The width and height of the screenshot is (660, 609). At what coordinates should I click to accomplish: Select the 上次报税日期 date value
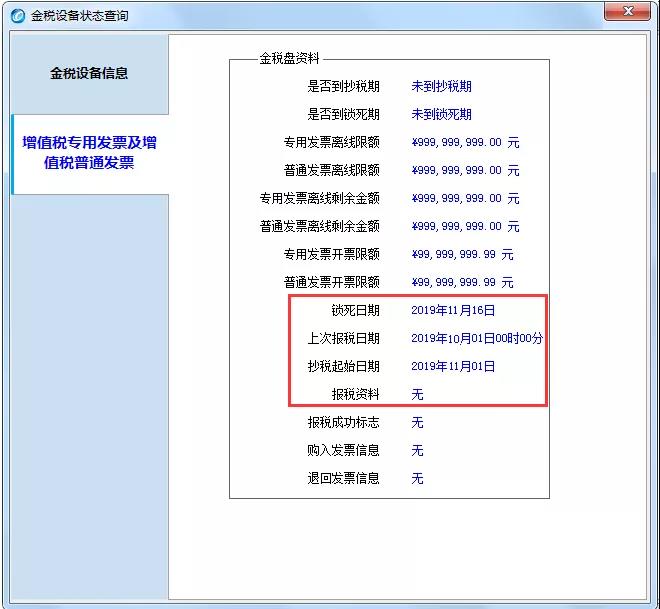pyautogui.click(x=476, y=339)
